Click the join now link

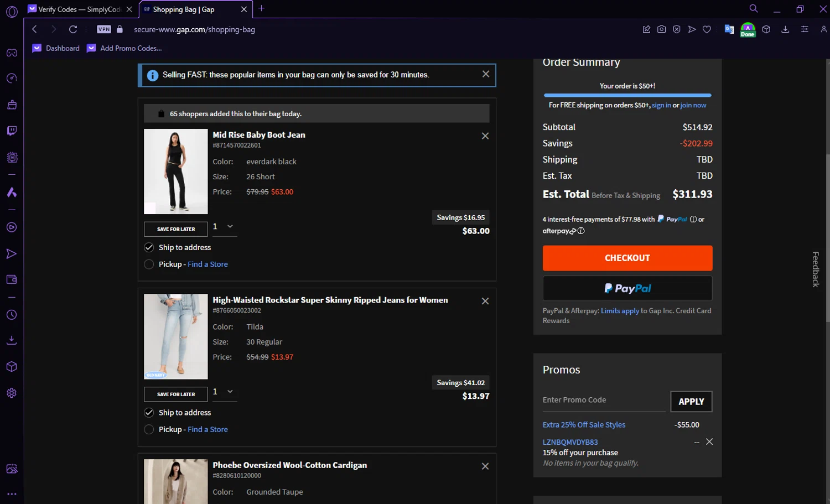pos(693,105)
